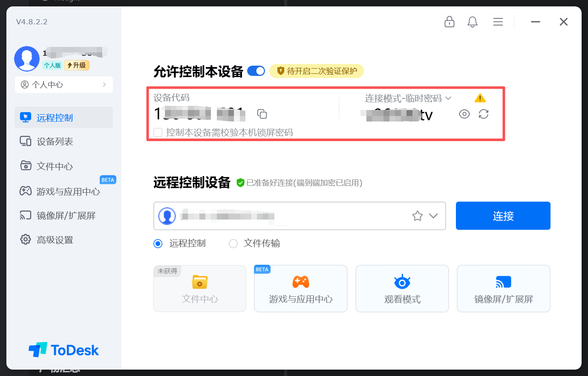Refresh the temporary password

(484, 114)
